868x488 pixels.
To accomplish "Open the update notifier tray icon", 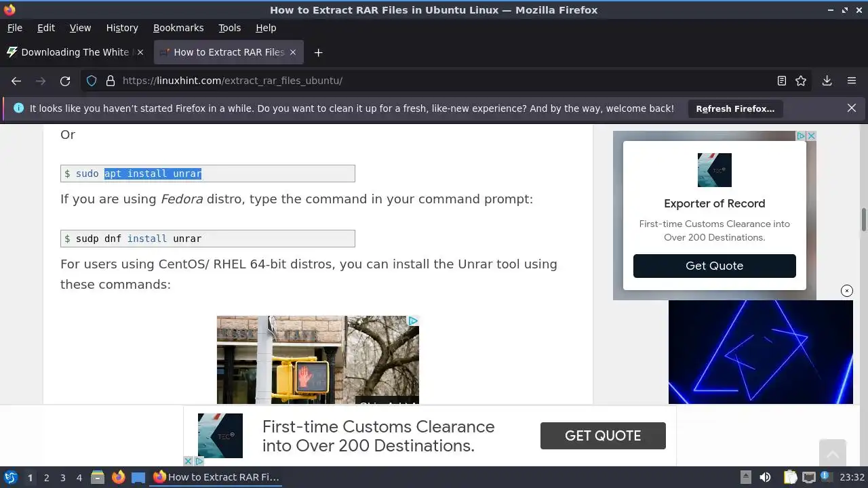I will (x=826, y=477).
